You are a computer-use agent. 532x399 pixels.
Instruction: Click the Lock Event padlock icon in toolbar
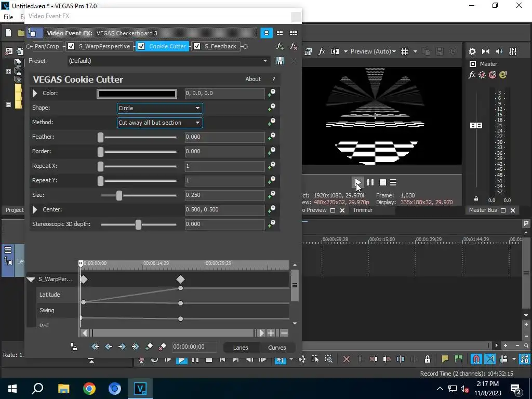click(x=428, y=359)
